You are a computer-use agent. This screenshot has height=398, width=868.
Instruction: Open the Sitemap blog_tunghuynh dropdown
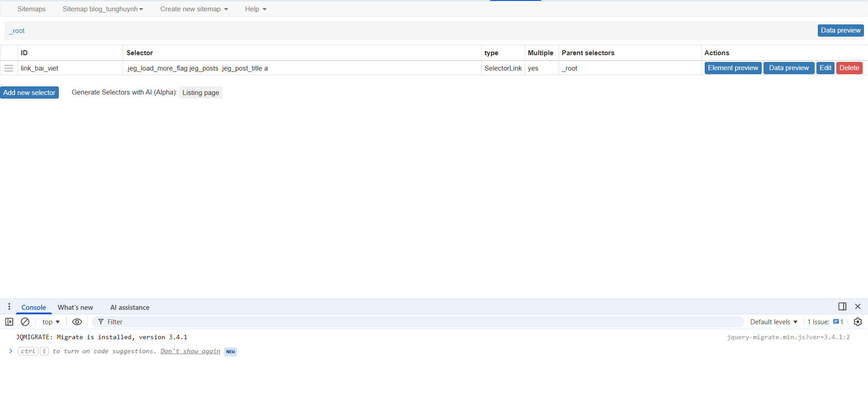[x=103, y=9]
